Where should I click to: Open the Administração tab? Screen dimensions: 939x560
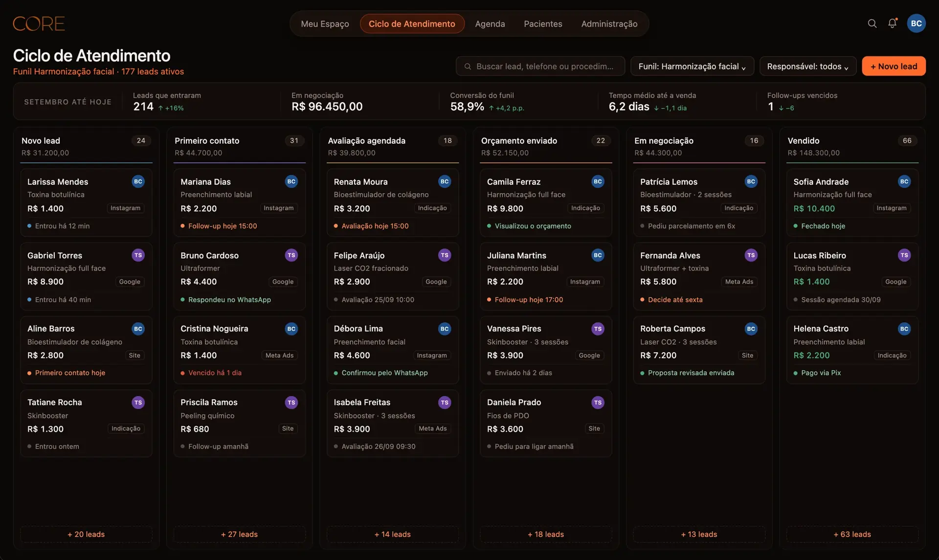609,23
